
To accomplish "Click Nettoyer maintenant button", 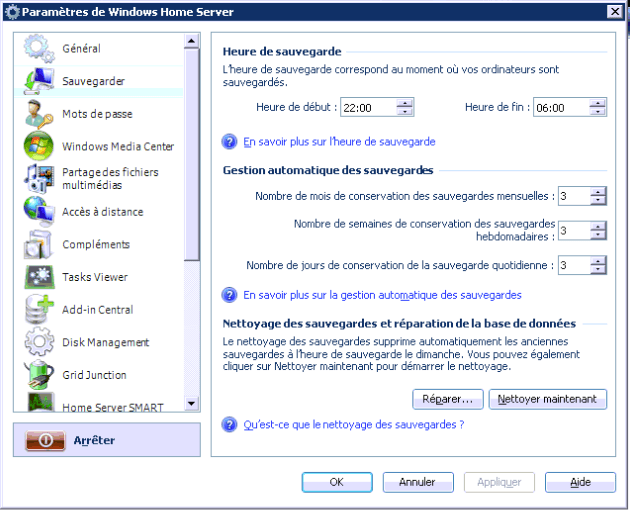I will 547,399.
